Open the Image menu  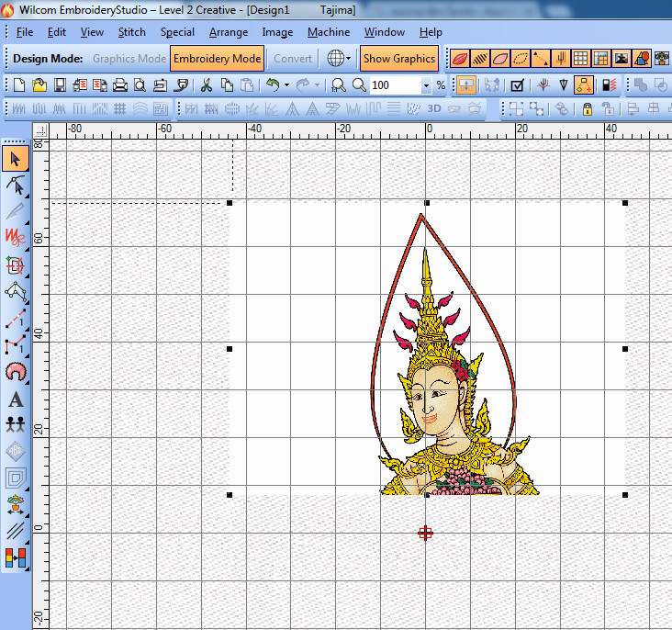pyautogui.click(x=277, y=32)
